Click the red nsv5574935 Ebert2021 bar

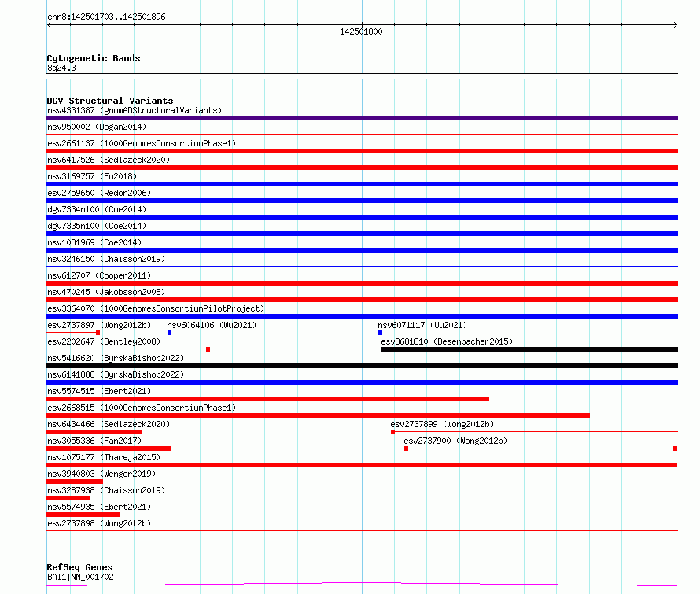coord(83,515)
